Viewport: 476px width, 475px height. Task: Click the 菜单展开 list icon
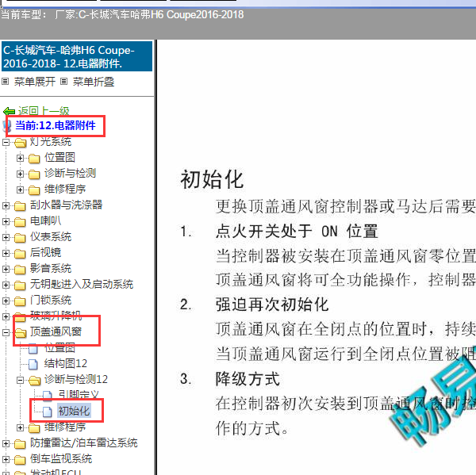point(6,82)
